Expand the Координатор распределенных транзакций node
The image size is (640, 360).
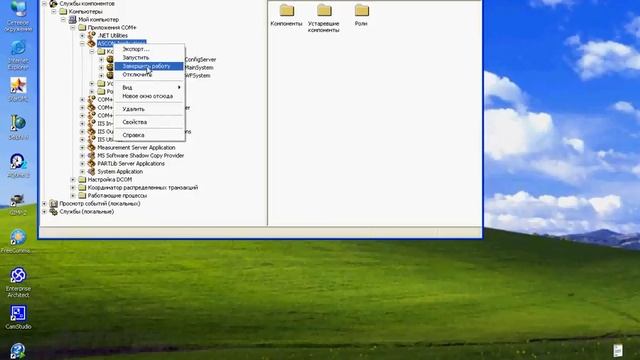click(73, 188)
